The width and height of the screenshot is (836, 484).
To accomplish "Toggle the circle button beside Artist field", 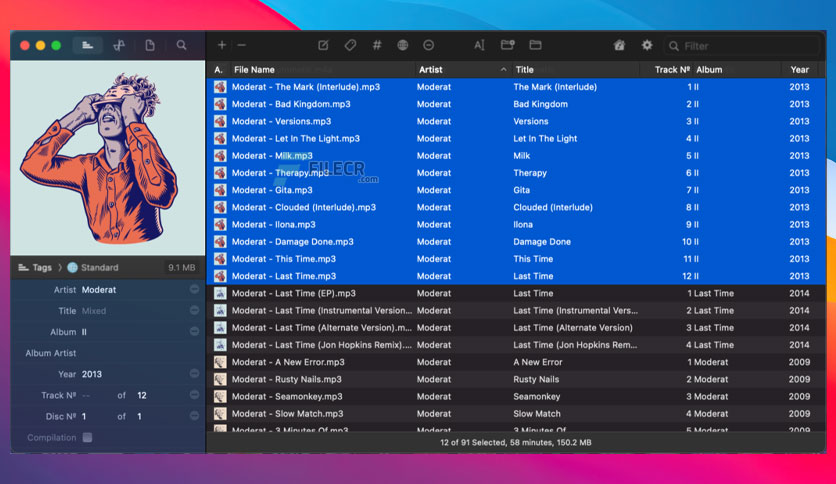I will (194, 289).
